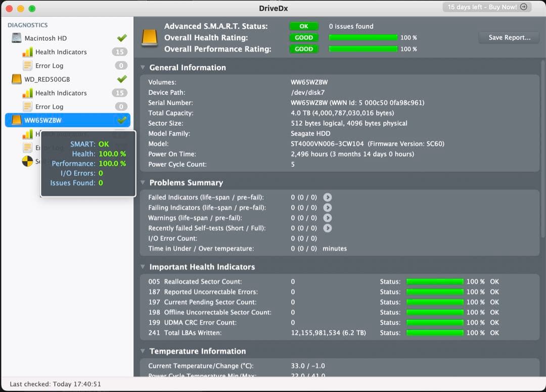Click the I/O Error Count row label
The image size is (546, 392).
coord(172,238)
